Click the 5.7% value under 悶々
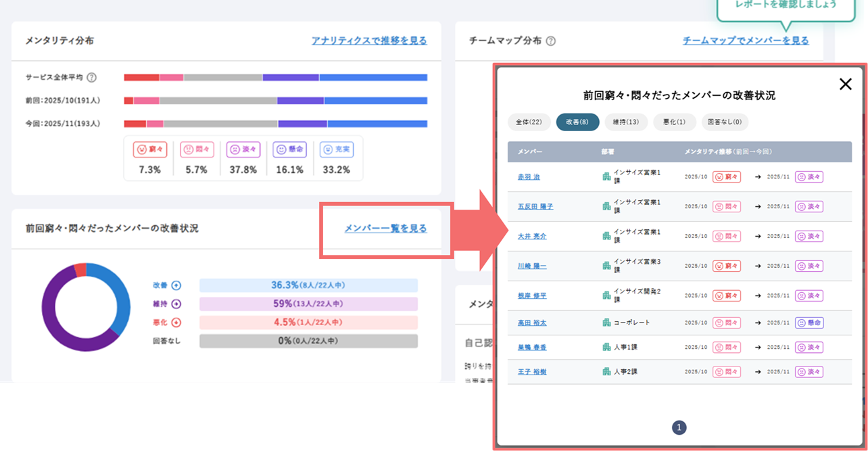Viewport: 868px width, 451px height. (197, 170)
